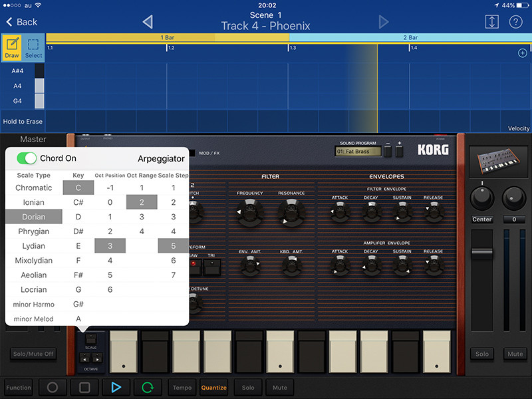Viewport: 532px width, 399px height.
Task: Tap the vertical expand view icon
Action: [491, 22]
